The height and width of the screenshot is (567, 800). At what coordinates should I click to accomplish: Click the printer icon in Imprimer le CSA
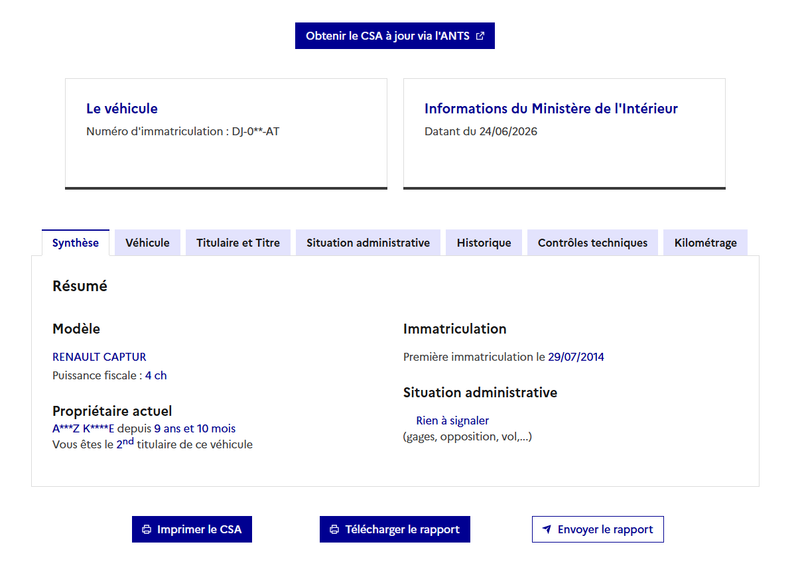click(x=146, y=529)
